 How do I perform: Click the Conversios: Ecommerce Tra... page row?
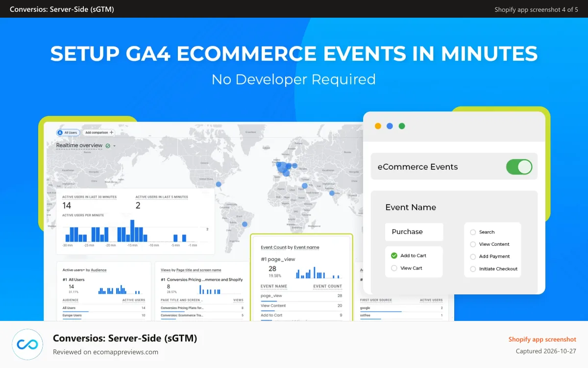tap(202, 315)
